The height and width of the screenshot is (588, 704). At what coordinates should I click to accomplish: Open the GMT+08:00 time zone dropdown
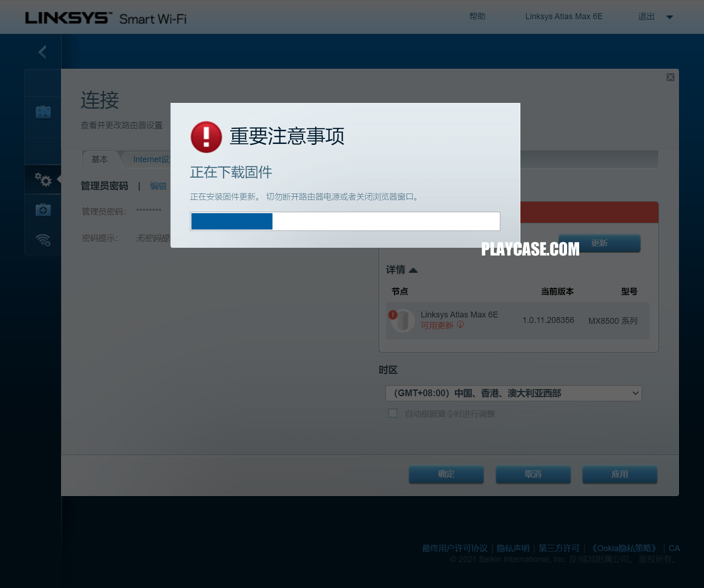514,393
